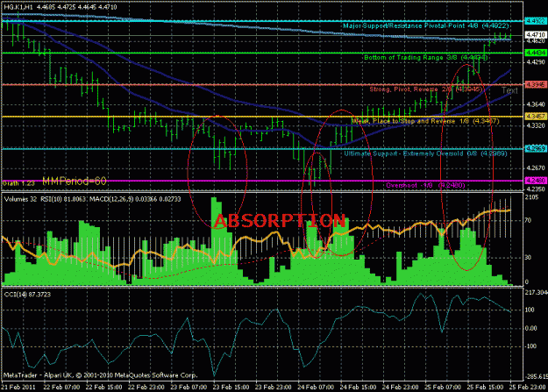Screen dimensions: 548x392
Task: Click the 4.2670 price scale value
Action: tap(535, 168)
